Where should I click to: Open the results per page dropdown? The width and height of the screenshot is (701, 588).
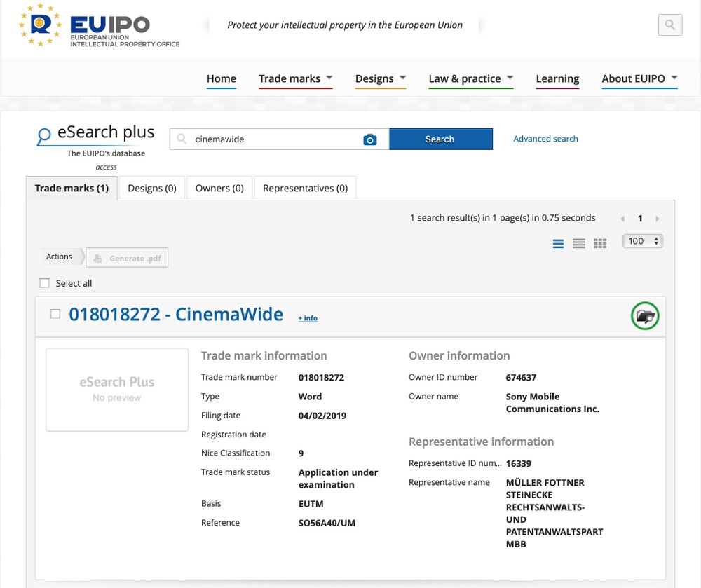pyautogui.click(x=642, y=241)
